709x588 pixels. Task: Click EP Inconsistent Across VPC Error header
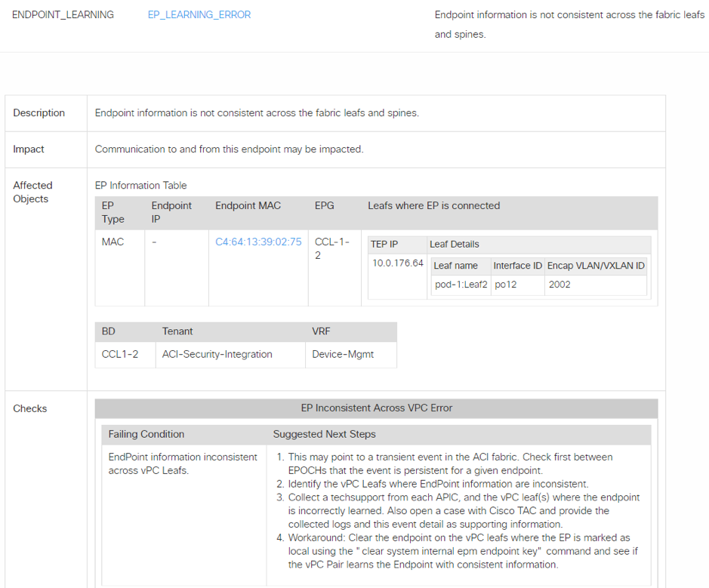376,408
